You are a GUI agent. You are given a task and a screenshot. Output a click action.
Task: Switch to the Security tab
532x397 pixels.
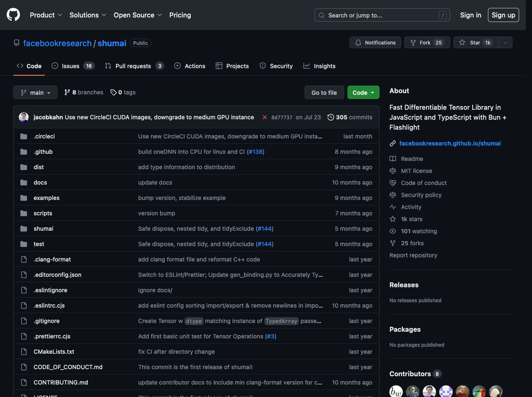(276, 66)
